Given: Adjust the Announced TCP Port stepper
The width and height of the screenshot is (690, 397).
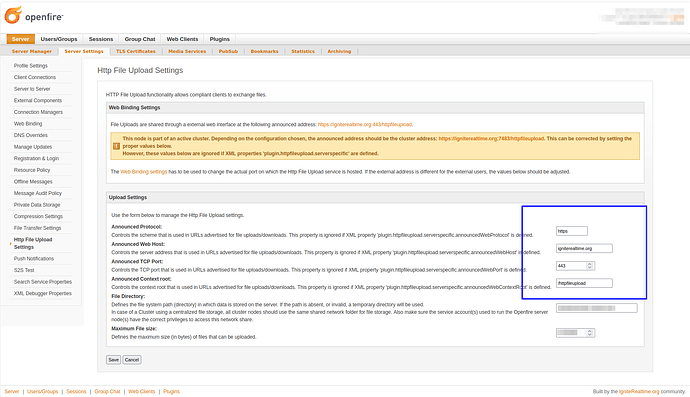Looking at the screenshot, I should (x=590, y=266).
